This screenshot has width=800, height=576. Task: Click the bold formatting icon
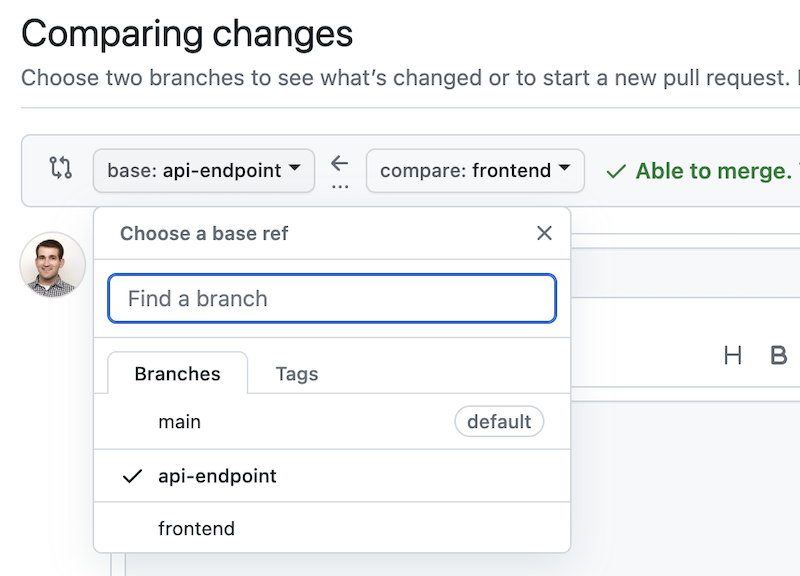[x=779, y=355]
